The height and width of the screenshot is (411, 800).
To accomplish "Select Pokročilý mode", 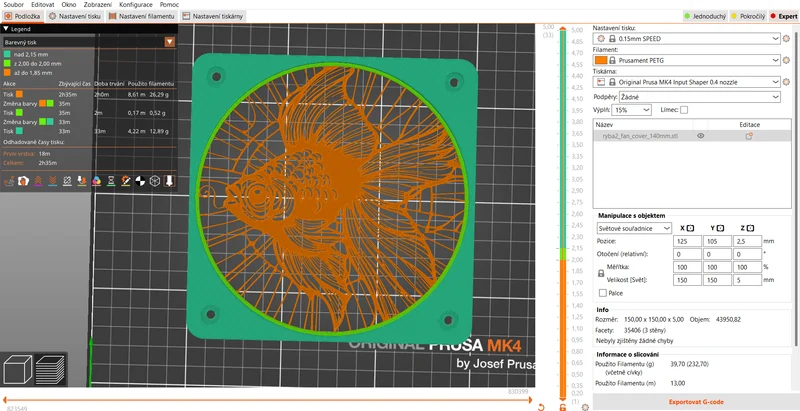I will click(748, 16).
